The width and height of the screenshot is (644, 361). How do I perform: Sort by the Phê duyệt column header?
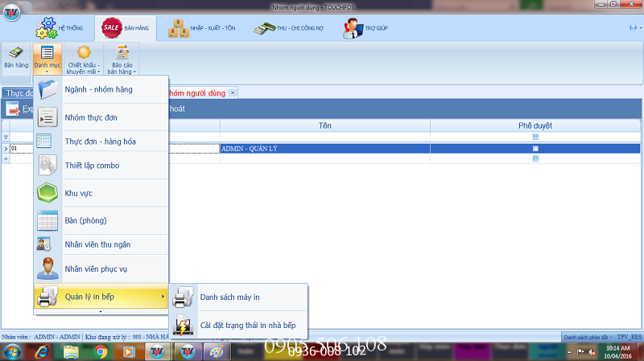pos(535,125)
